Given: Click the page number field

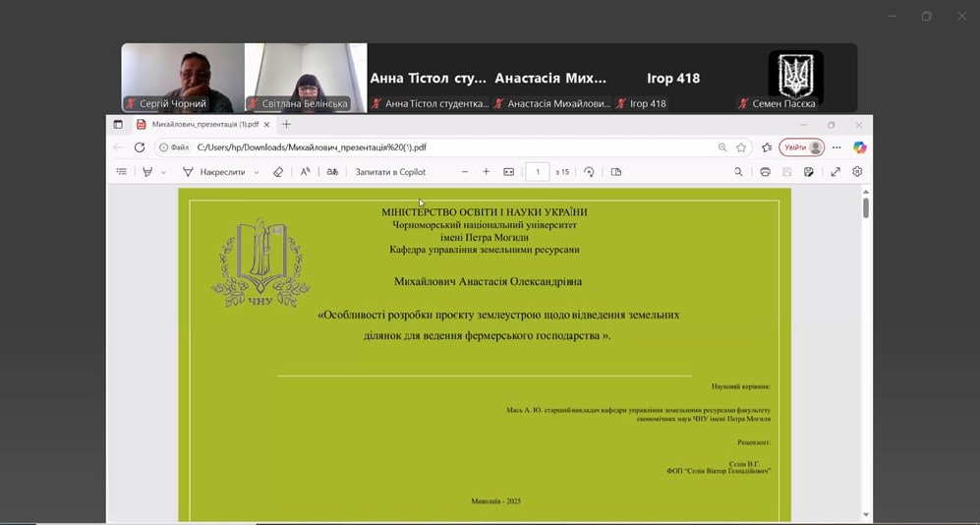Looking at the screenshot, I should (x=538, y=172).
